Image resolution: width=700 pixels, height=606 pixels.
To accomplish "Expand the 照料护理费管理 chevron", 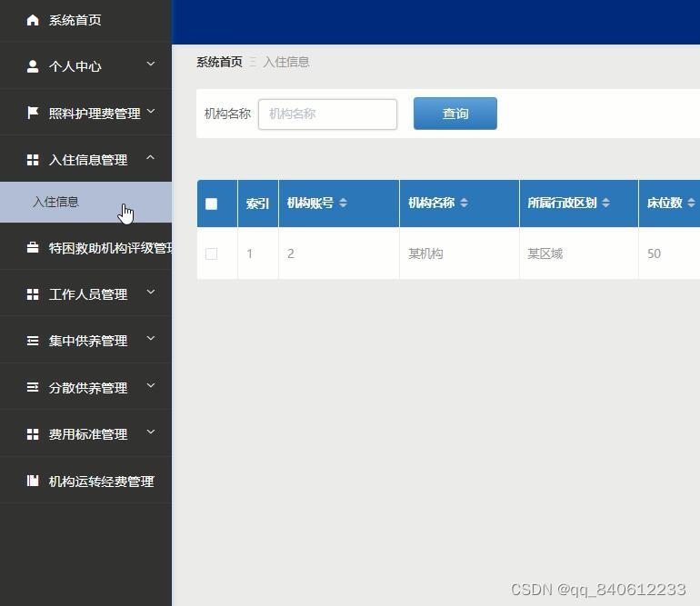I will [x=151, y=111].
